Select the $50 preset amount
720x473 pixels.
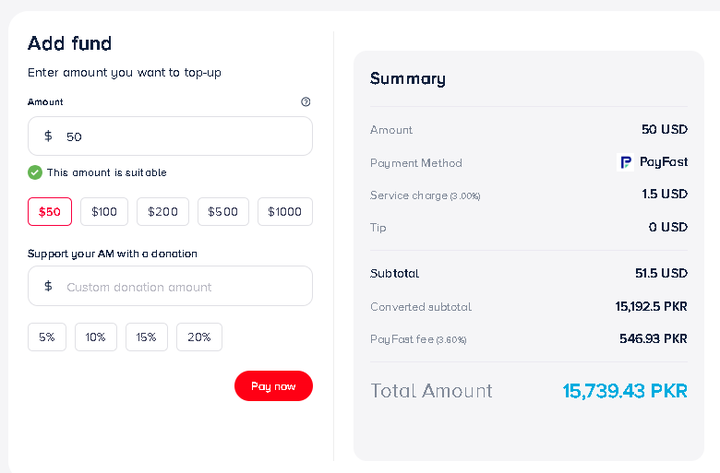click(50, 211)
